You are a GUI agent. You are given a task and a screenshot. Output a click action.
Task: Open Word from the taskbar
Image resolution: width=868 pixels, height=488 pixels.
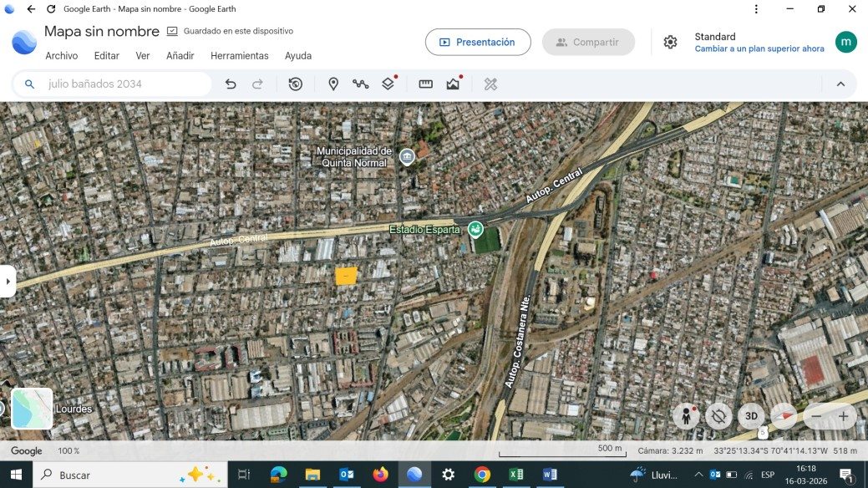coord(550,475)
